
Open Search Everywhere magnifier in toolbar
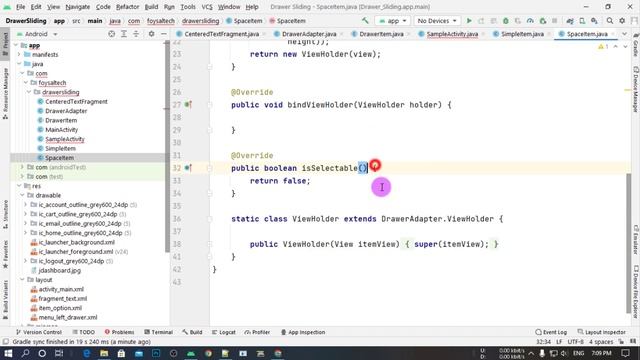click(x=609, y=21)
